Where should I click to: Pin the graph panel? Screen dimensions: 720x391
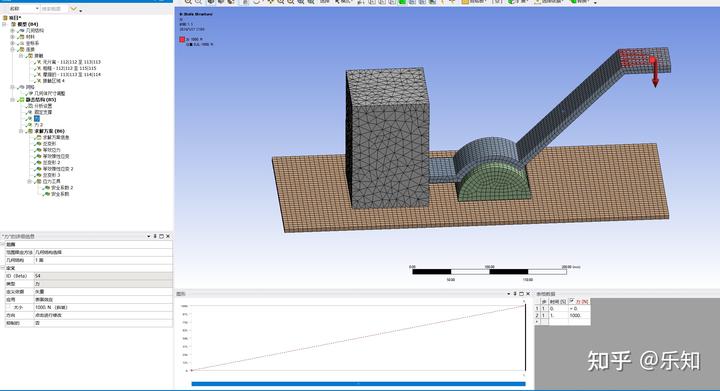coord(515,294)
